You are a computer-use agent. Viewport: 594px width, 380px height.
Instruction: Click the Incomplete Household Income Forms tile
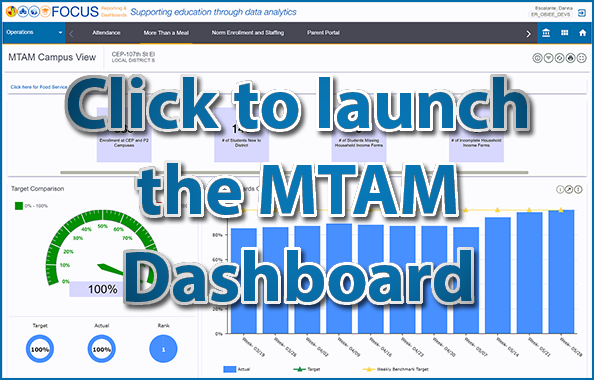pyautogui.click(x=476, y=135)
